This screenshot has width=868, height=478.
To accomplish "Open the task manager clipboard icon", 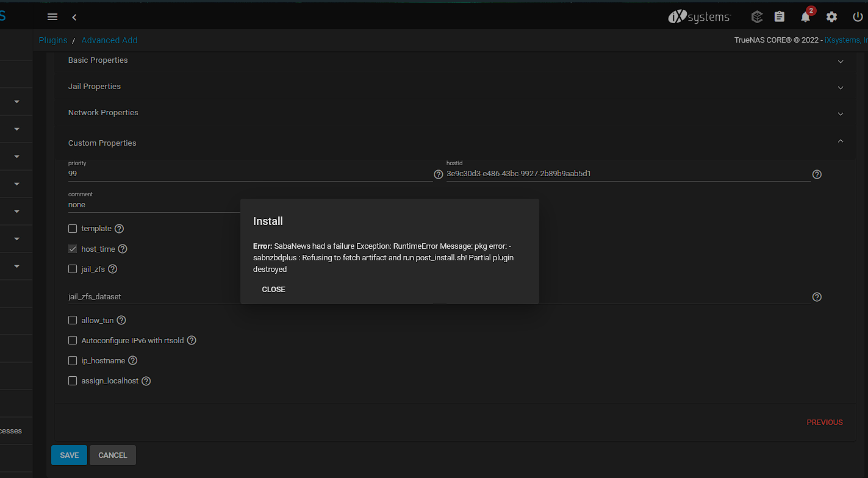I will pyautogui.click(x=779, y=17).
